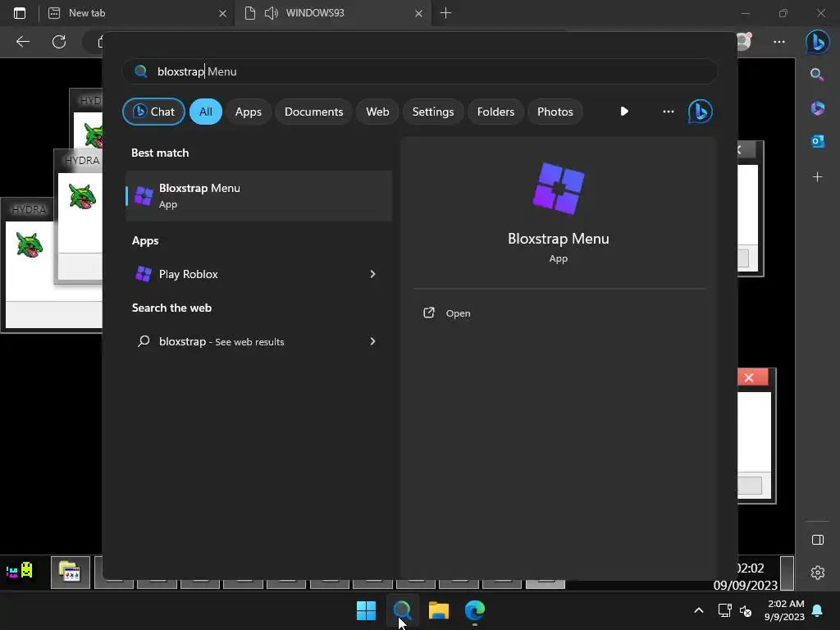Expand bloxstrap web results chevron
This screenshot has width=840, height=630.
click(x=373, y=342)
